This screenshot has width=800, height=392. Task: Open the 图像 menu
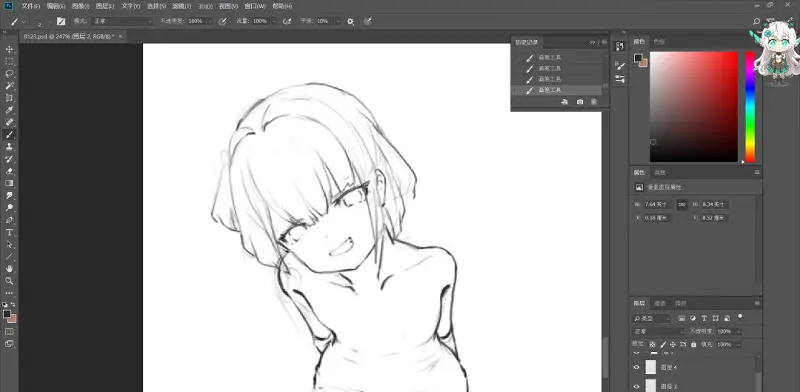[x=81, y=6]
